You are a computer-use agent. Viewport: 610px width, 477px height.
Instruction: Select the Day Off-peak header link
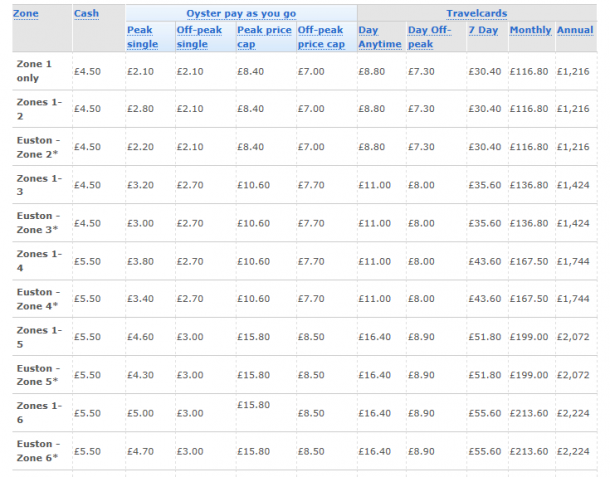point(429,37)
